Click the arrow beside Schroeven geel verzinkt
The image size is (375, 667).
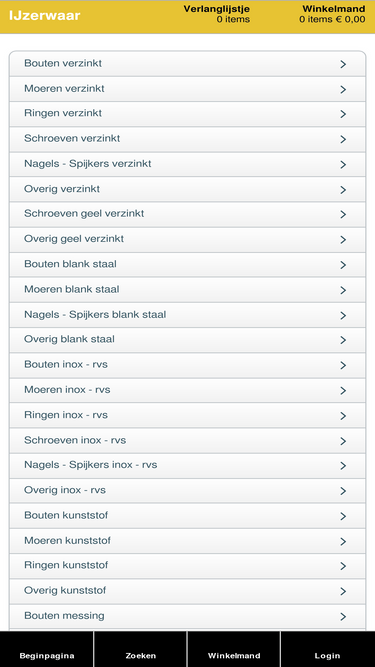pos(343,214)
